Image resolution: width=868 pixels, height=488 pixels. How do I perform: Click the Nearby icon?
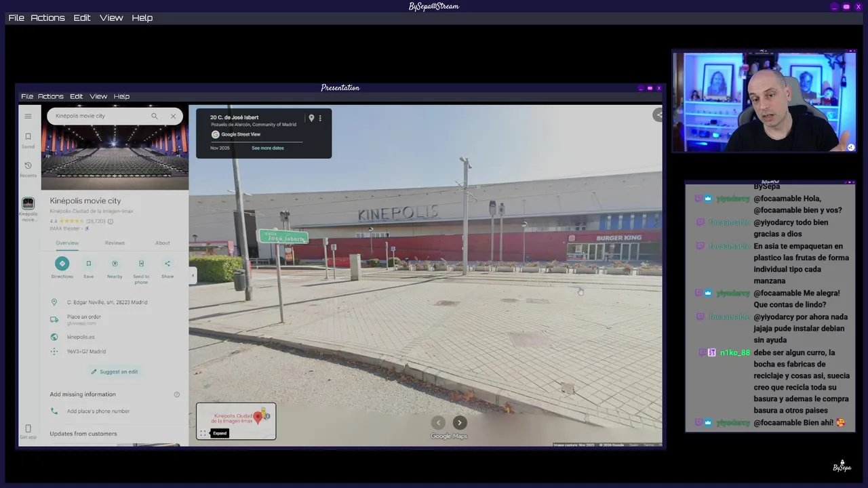[x=115, y=264]
